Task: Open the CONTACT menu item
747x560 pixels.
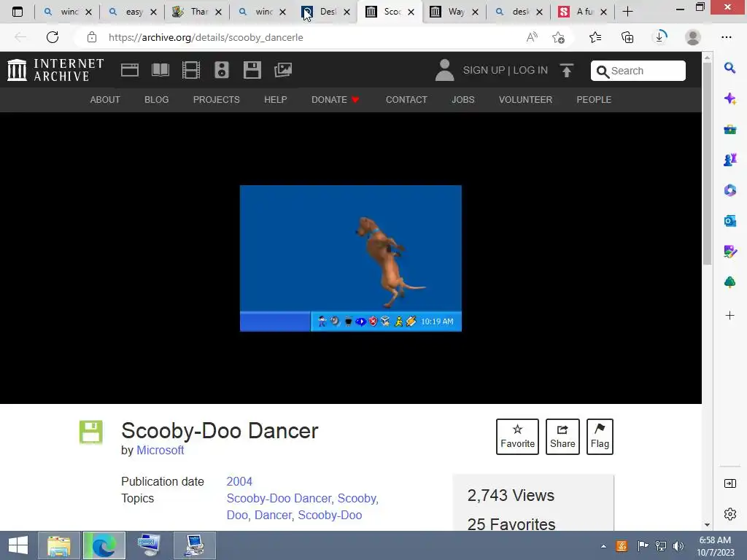Action: pos(406,99)
